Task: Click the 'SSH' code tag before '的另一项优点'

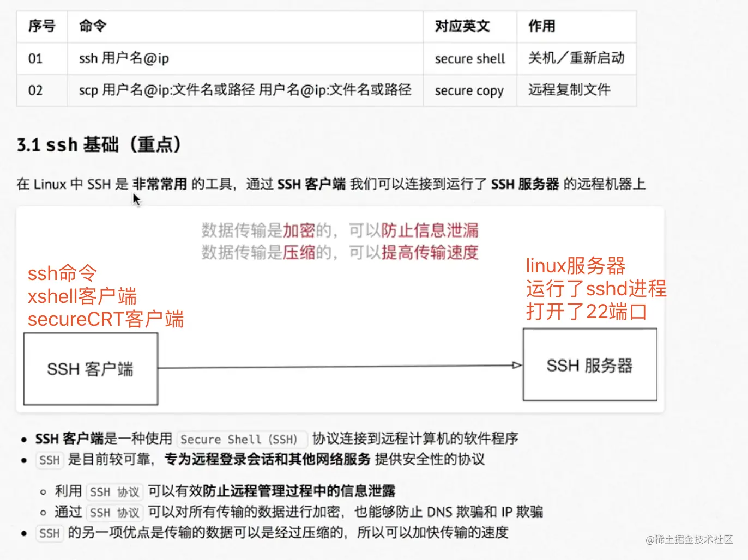Action: tap(50, 533)
